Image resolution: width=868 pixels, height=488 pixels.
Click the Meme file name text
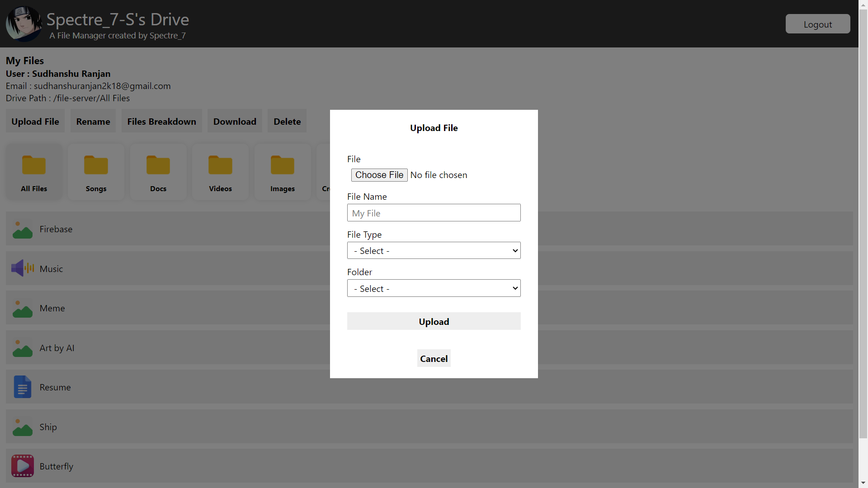click(x=52, y=308)
